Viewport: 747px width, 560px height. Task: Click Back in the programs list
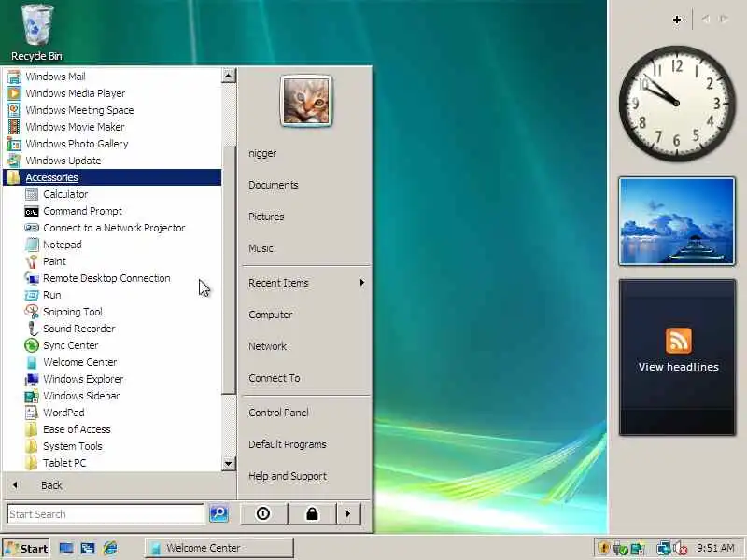coord(51,485)
